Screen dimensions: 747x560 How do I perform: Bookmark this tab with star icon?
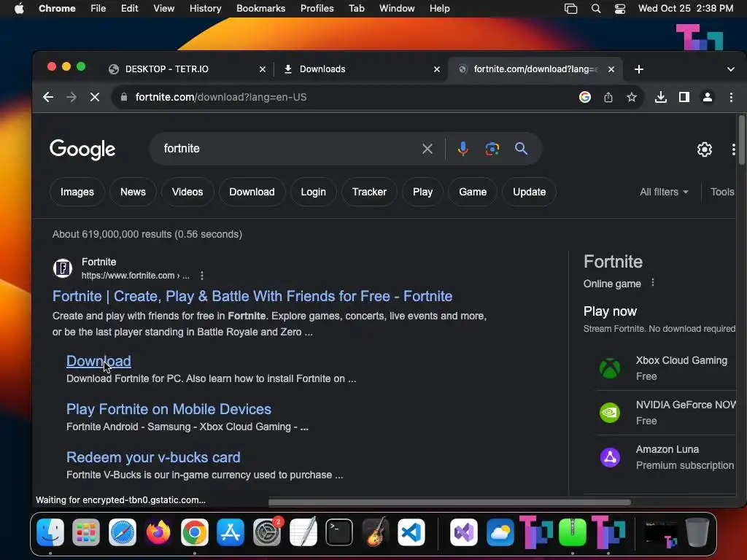tap(632, 97)
